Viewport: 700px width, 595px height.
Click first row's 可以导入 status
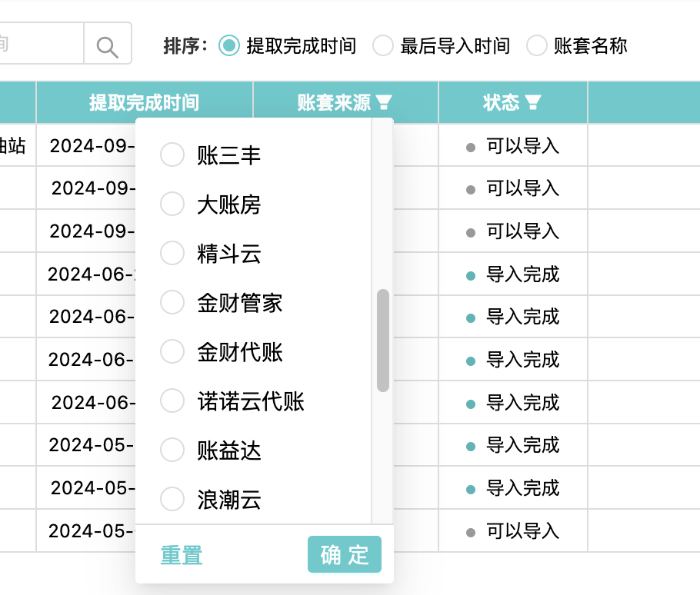pos(522,146)
